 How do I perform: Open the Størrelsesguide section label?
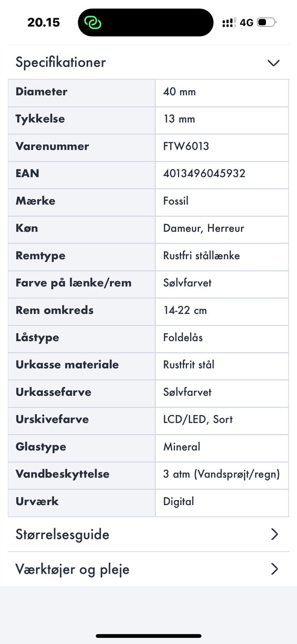[62, 535]
